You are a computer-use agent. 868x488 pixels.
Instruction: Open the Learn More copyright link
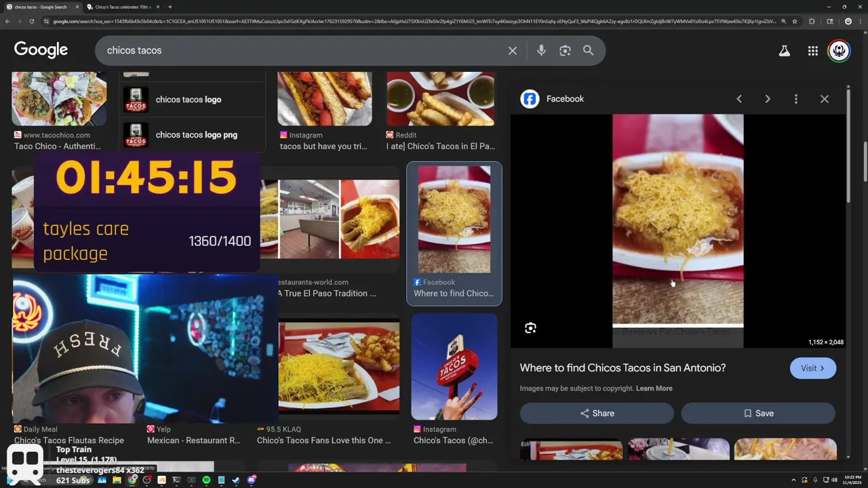(654, 388)
